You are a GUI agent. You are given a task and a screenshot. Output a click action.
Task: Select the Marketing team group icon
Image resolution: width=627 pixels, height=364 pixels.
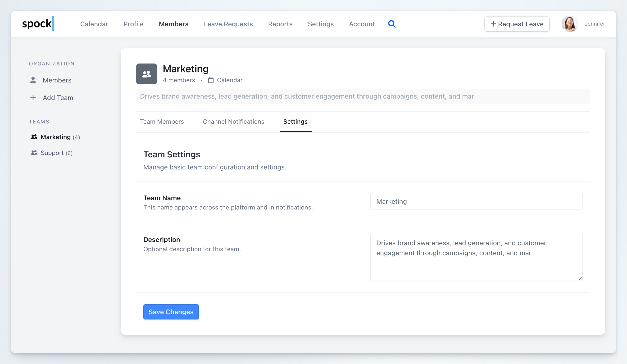pyautogui.click(x=34, y=136)
